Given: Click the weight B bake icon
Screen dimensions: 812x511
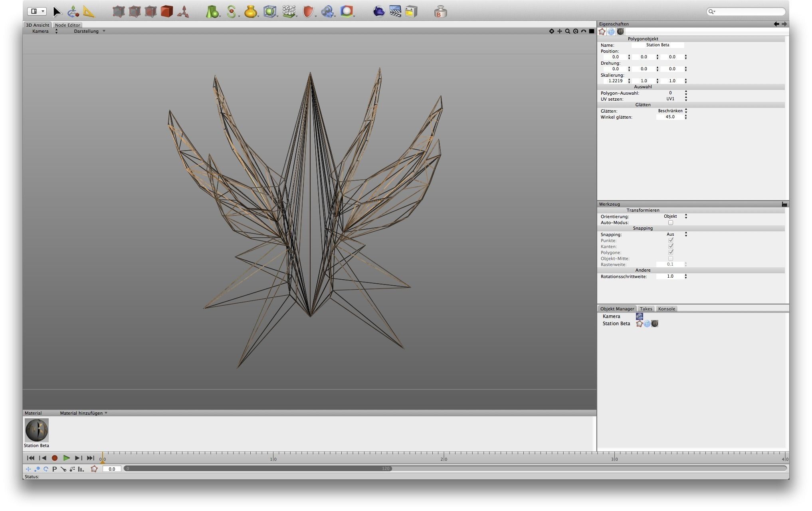Looking at the screenshot, I should 440,12.
